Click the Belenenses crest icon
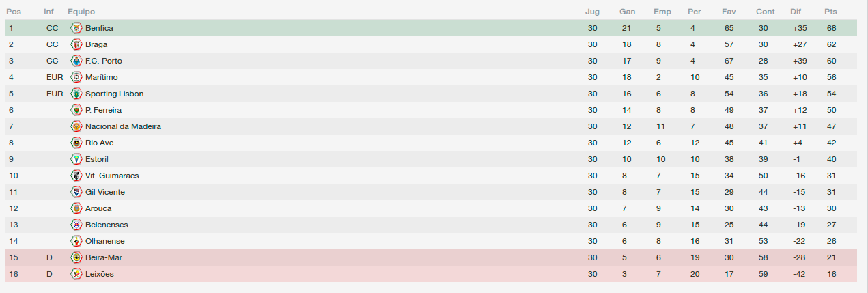868x293 pixels. coord(76,225)
